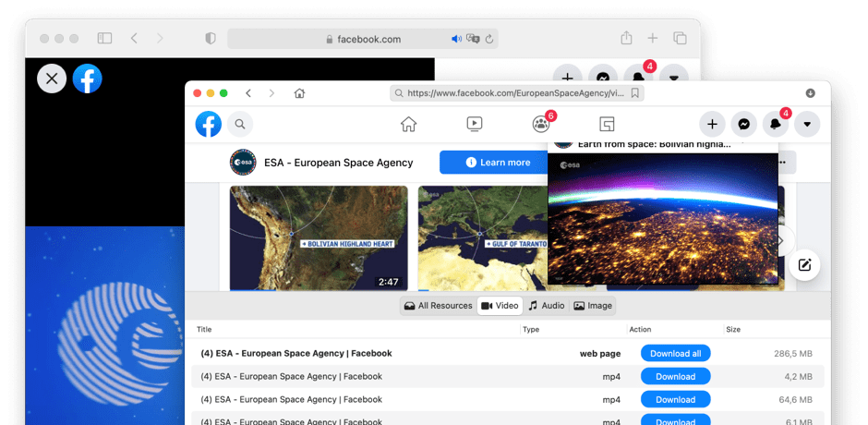Open Safari privacy shield report
Image resolution: width=868 pixels, height=425 pixels.
210,38
